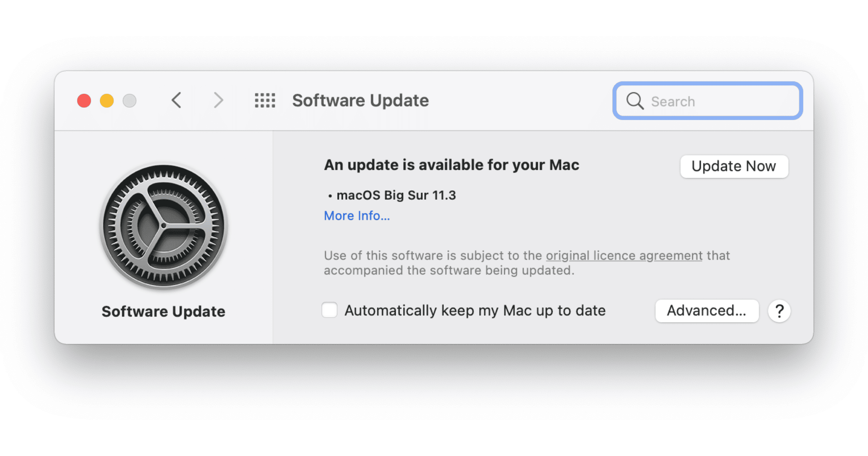The image size is (868, 456).
Task: Enable automatically keeping Mac up to date
Action: (x=329, y=310)
